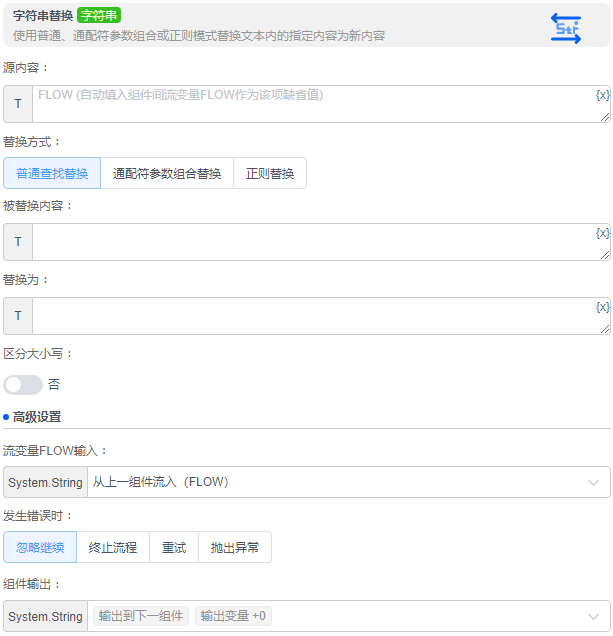Image resolution: width=613 pixels, height=636 pixels.
Task: Click the string replace Str icon
Action: (566, 28)
